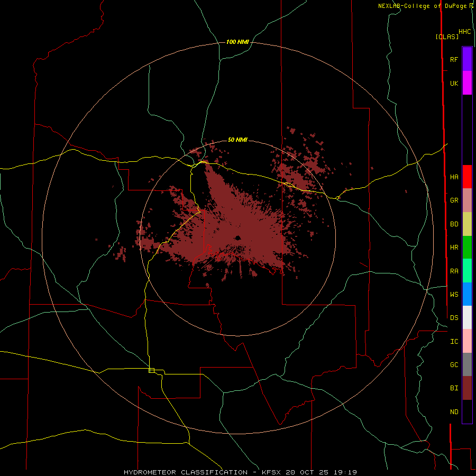Click the 'HR' legend label
This screenshot has width=476, height=476.
[x=454, y=248]
